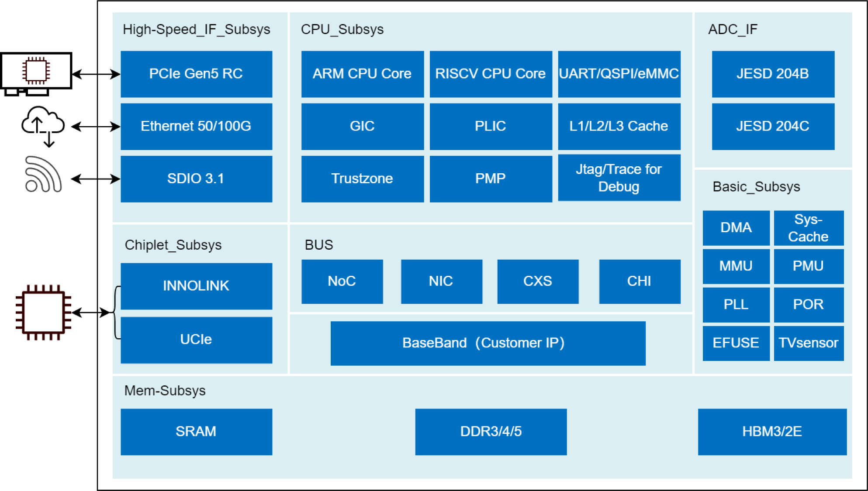
Task: Click the ADC_IF label
Action: click(x=733, y=29)
